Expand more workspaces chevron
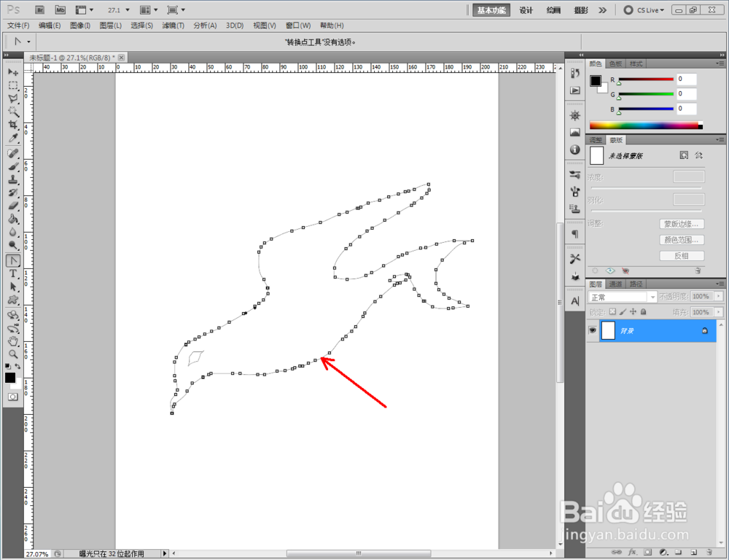The height and width of the screenshot is (560, 729). pos(603,9)
